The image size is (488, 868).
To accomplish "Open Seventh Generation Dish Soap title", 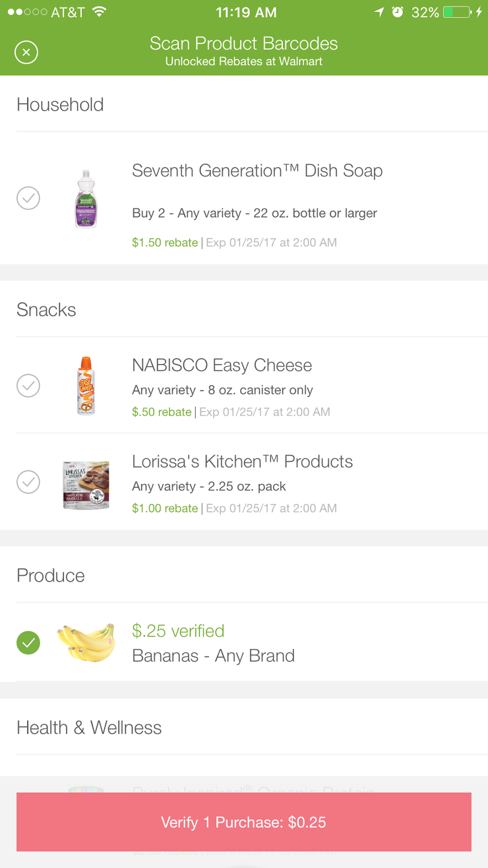I will pyautogui.click(x=257, y=171).
